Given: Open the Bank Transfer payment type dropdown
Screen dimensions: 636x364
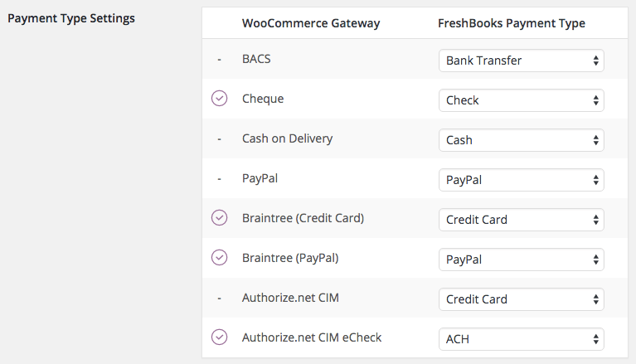Looking at the screenshot, I should pyautogui.click(x=522, y=61).
